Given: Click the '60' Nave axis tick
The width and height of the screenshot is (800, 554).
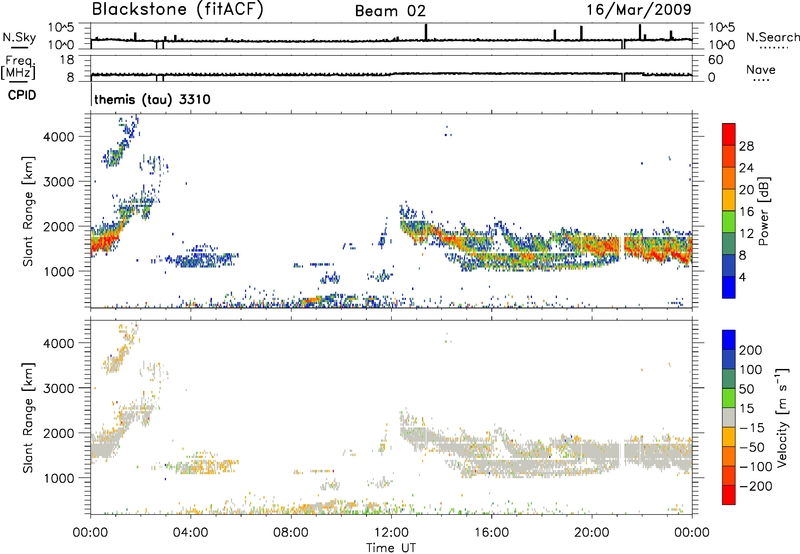Looking at the screenshot, I should [x=716, y=60].
